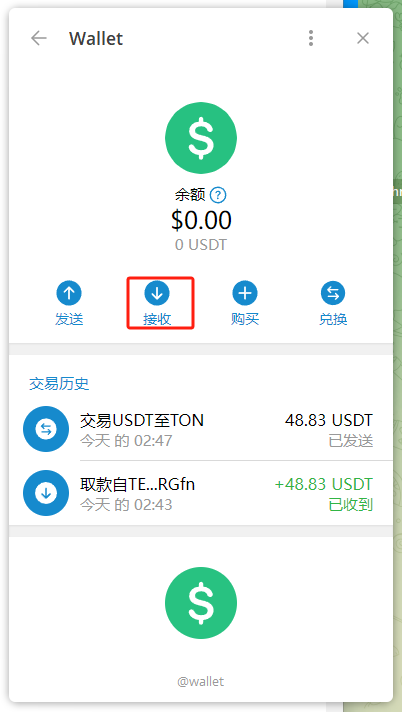Click the 发送 text label

[x=69, y=319]
